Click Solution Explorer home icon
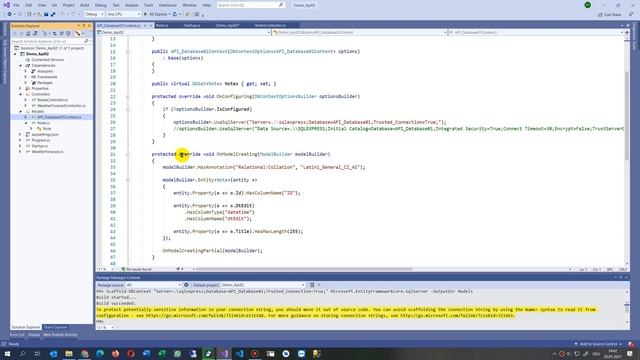This screenshot has width=640, height=360. point(28,33)
